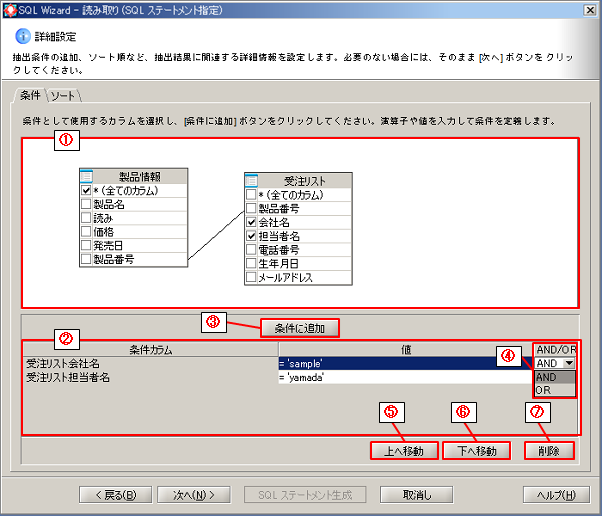The width and height of the screenshot is (602, 516).
Task: Choose AND from the dropdown list
Action: [547, 377]
